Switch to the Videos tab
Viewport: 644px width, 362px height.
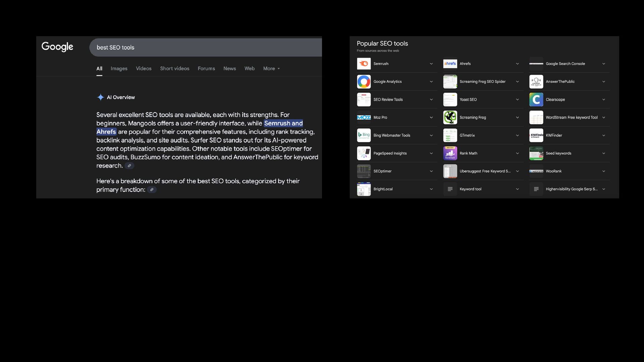144,68
